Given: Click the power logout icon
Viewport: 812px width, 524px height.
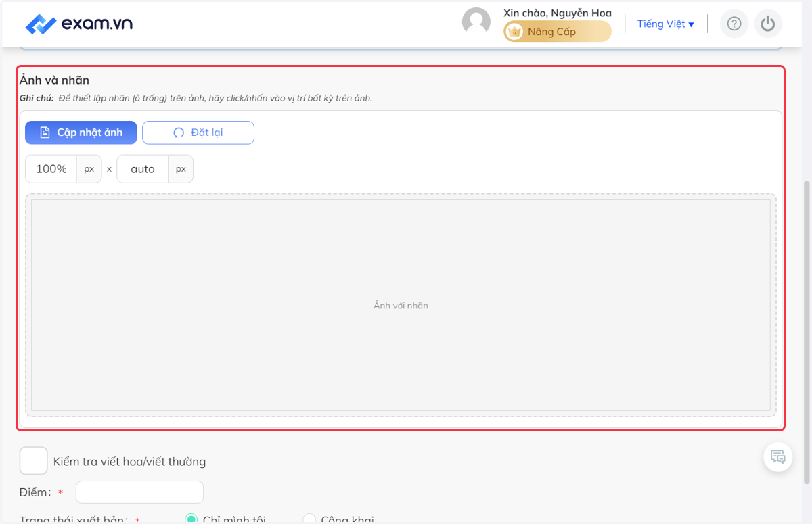Looking at the screenshot, I should click(767, 24).
